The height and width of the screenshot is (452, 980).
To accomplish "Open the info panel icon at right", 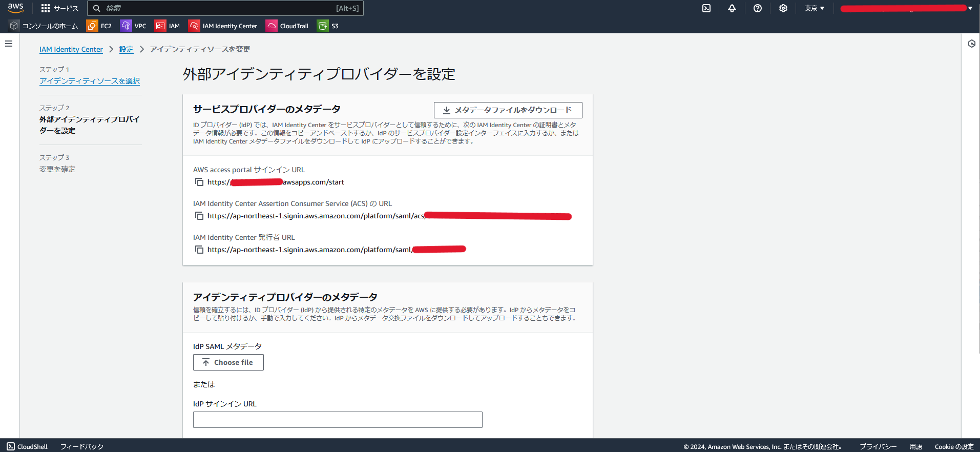I will click(971, 44).
